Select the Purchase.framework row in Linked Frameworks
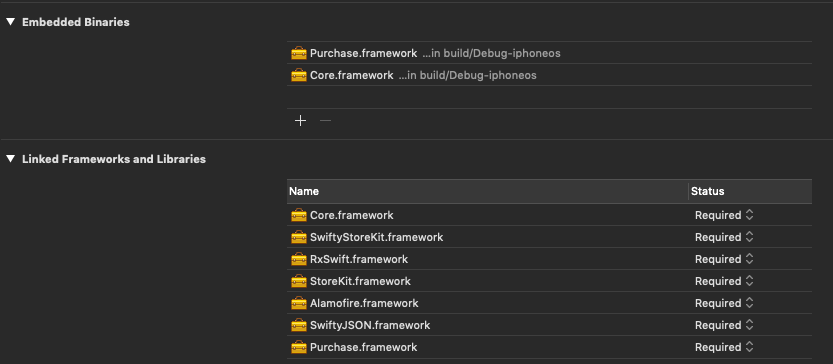The height and width of the screenshot is (364, 833). click(x=549, y=347)
